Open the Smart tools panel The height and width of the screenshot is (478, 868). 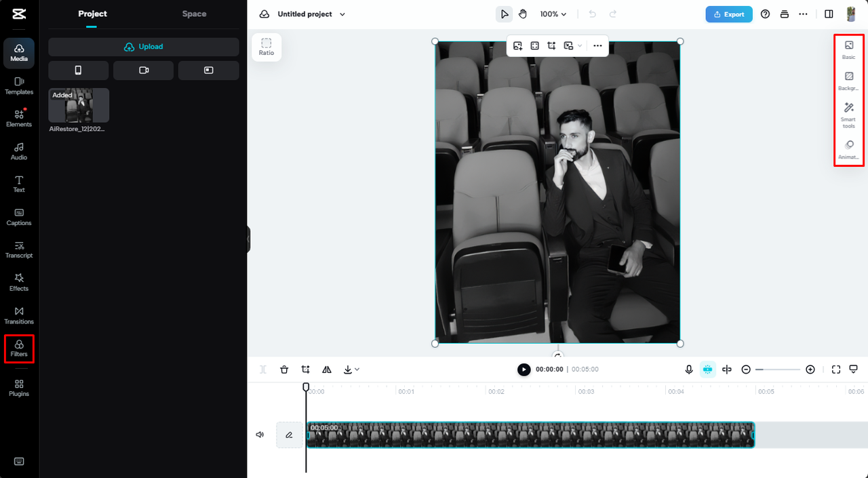849,115
